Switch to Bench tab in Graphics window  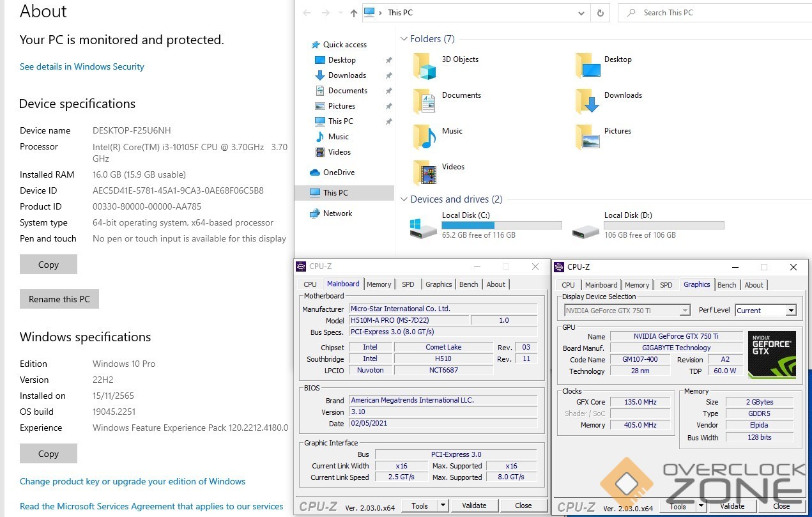coord(726,285)
